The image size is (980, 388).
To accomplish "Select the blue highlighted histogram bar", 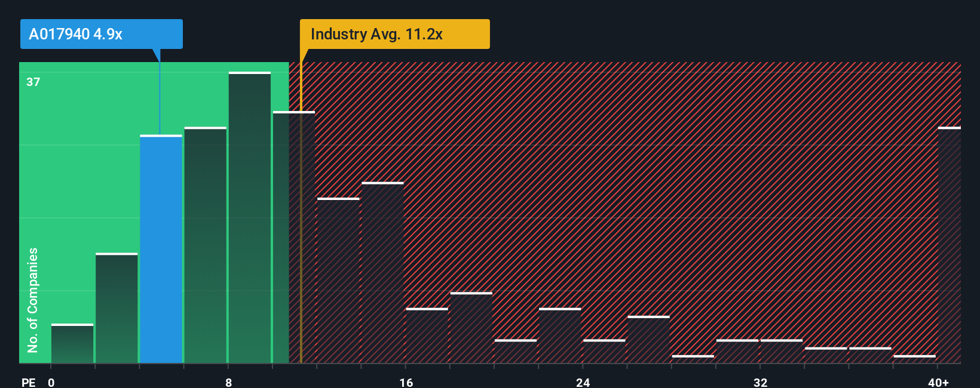I will point(161,249).
